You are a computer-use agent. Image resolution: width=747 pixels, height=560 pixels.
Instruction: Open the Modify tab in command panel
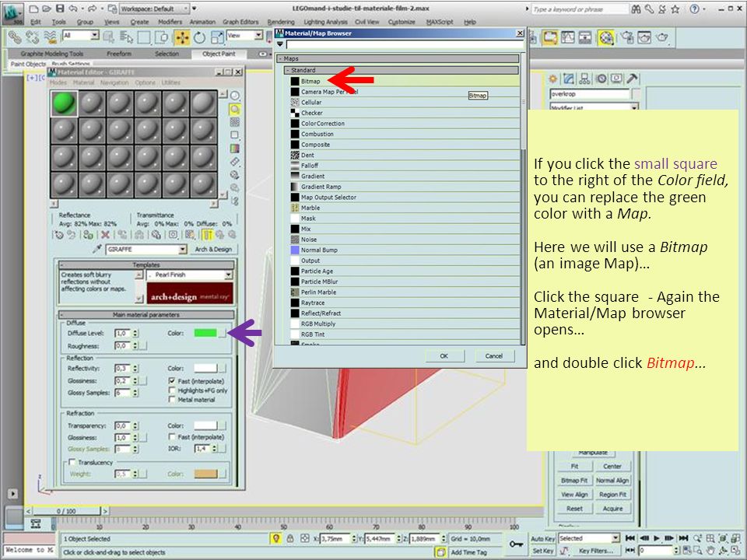(x=569, y=79)
